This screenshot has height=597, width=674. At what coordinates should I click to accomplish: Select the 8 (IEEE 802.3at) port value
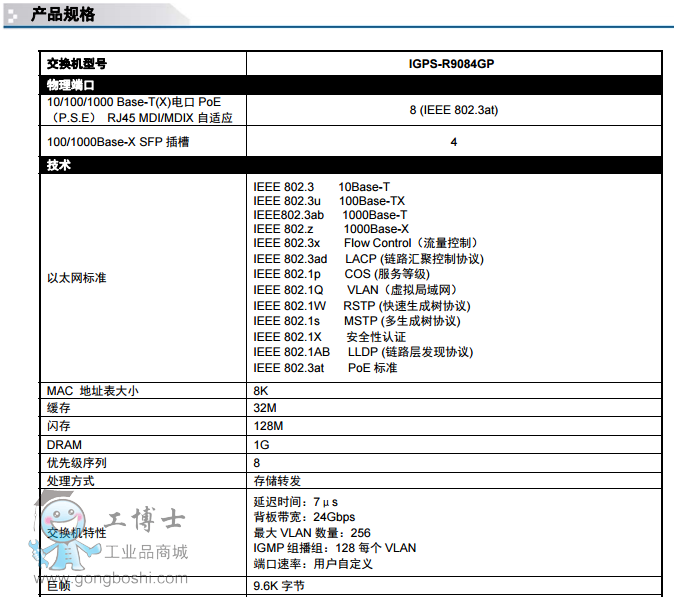coord(453,110)
